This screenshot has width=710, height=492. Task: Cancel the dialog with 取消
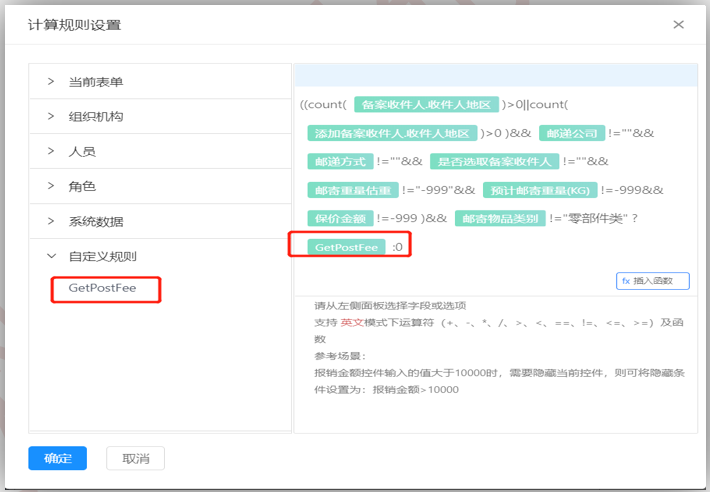[135, 458]
